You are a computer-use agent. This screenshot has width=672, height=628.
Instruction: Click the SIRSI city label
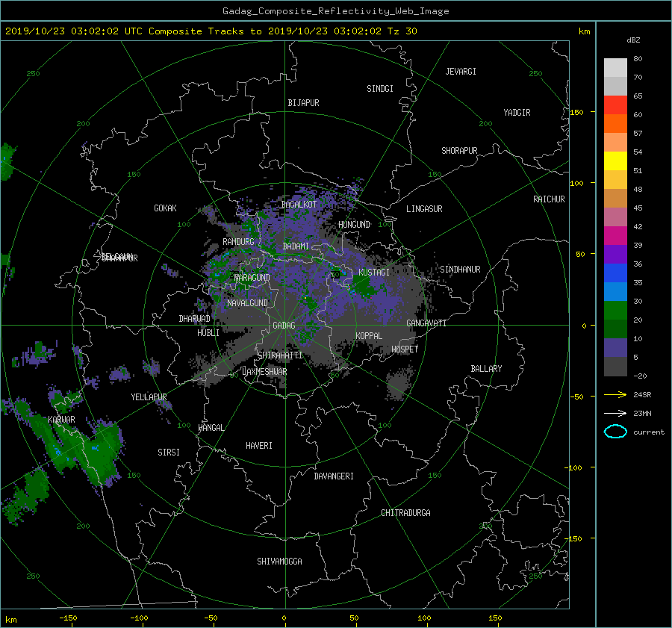click(x=169, y=453)
